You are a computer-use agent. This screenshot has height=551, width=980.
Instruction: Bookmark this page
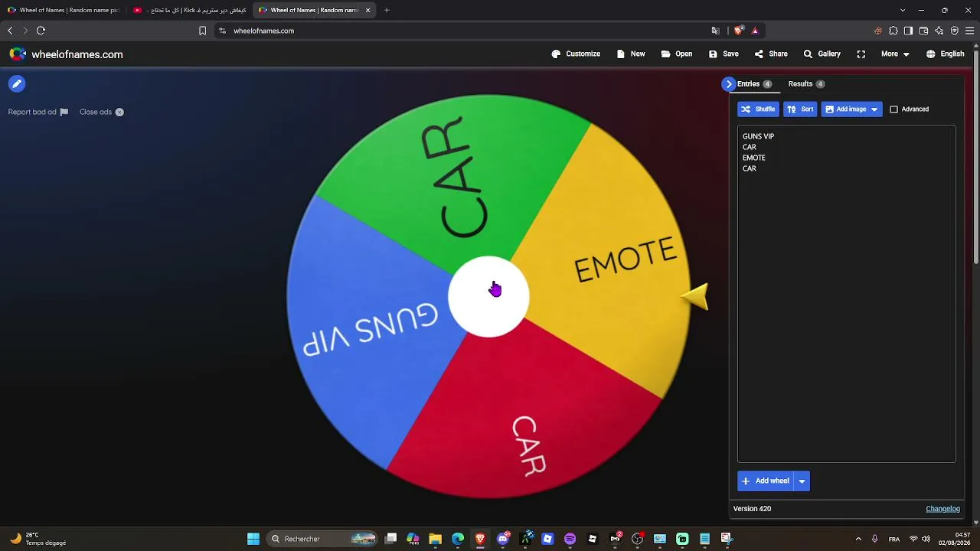coord(202,31)
